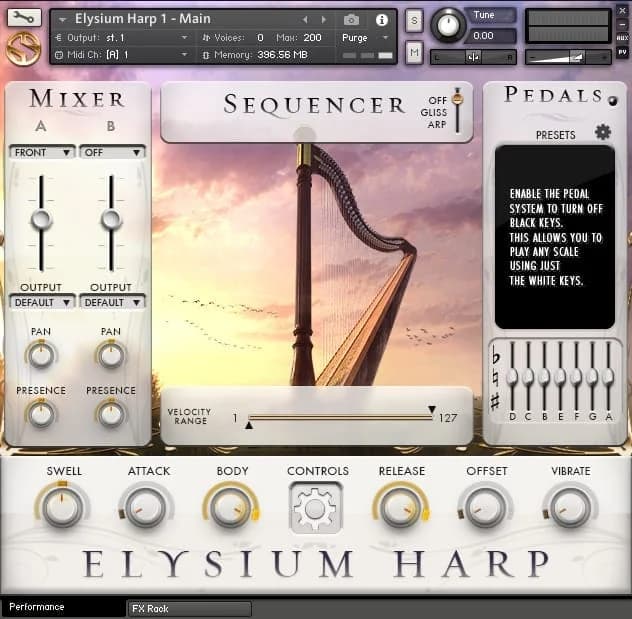Toggle Mute with the M button
The width and height of the screenshot is (632, 619).
coord(414,52)
